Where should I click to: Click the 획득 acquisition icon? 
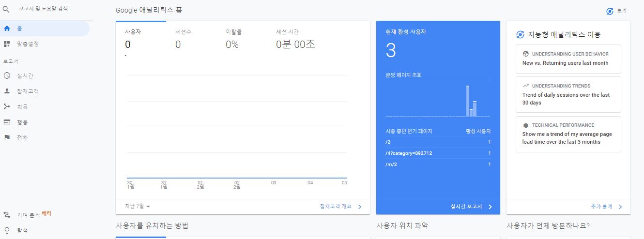tap(7, 106)
